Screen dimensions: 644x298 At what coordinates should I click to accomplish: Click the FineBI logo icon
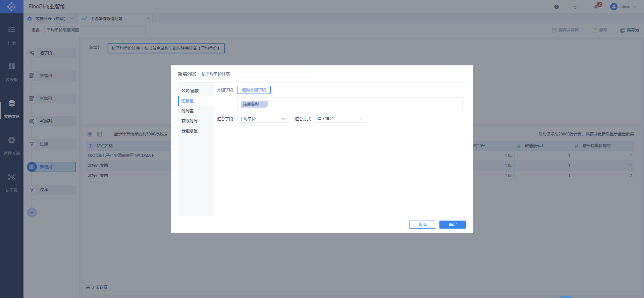(x=12, y=7)
